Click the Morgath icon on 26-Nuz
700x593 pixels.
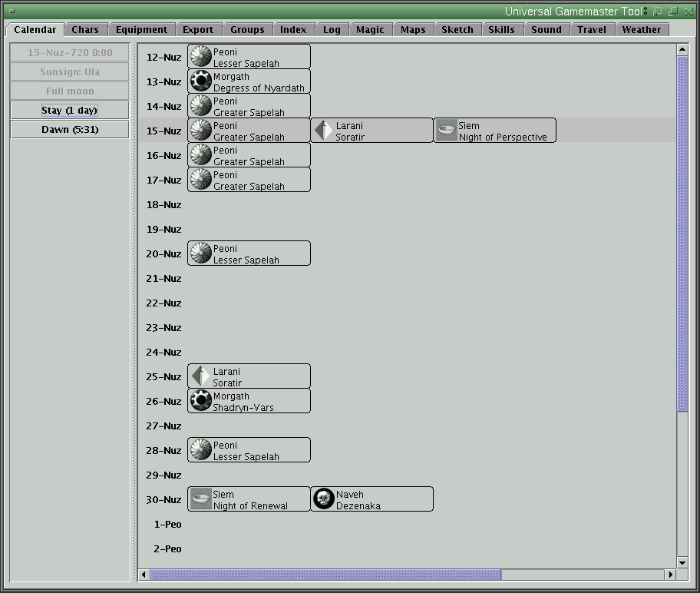[201, 400]
